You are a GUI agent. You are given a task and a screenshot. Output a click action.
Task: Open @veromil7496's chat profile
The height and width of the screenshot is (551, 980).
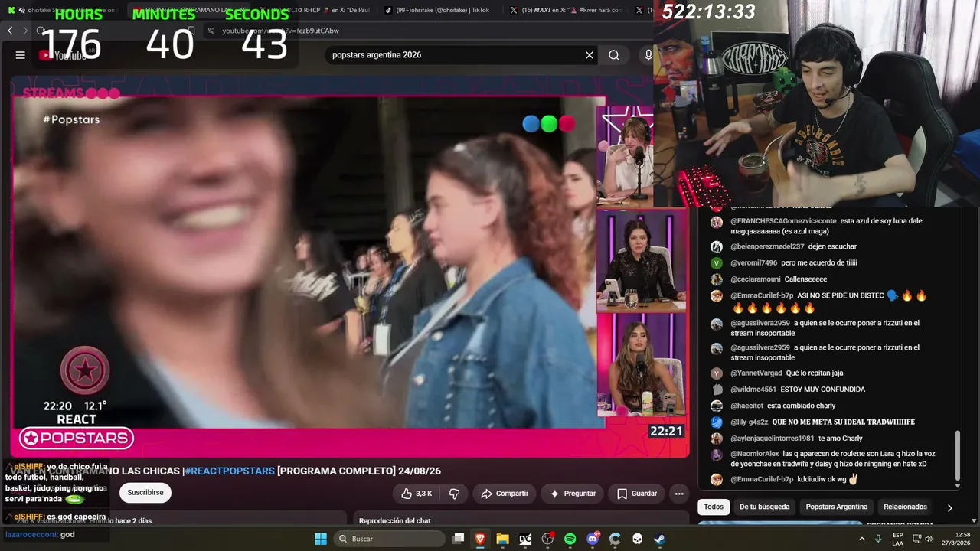point(753,262)
